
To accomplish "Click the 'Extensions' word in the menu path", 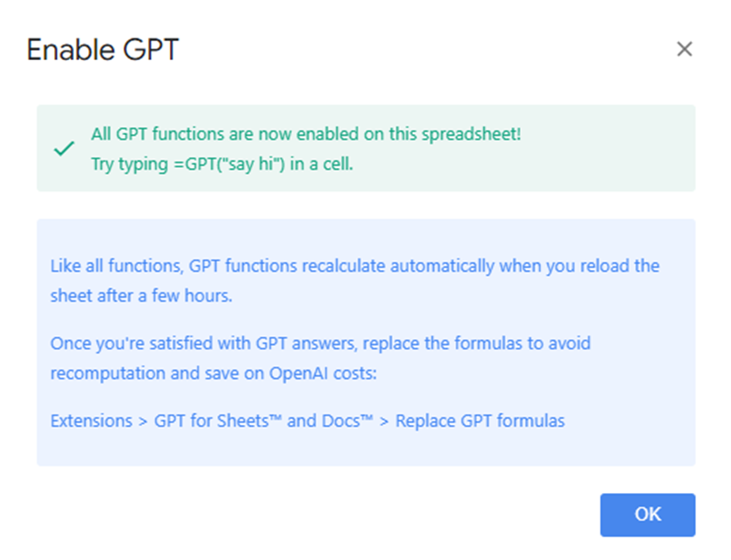I will (91, 421).
